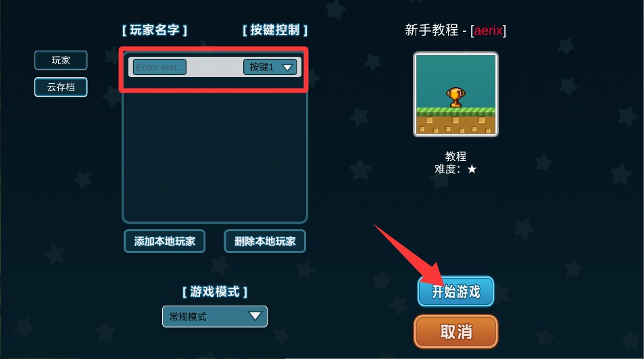Viewport: 644px width, 359px height.
Task: Click the 新手教程 level title text
Action: click(x=431, y=30)
